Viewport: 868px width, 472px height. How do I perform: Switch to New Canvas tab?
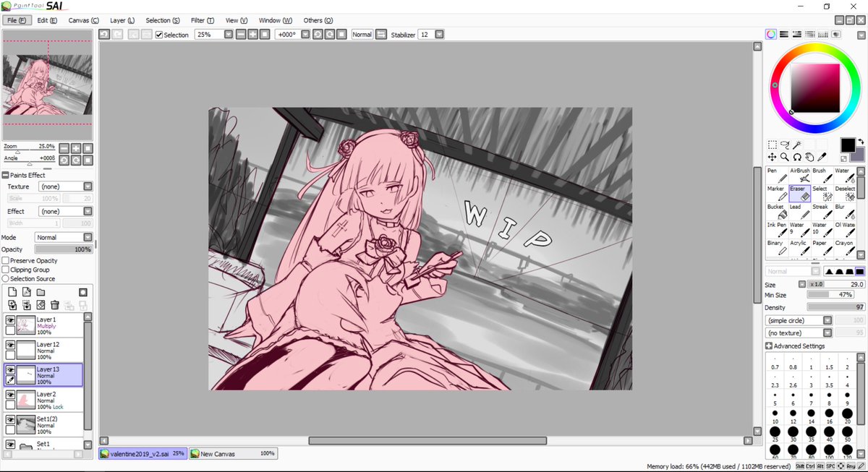(x=234, y=453)
